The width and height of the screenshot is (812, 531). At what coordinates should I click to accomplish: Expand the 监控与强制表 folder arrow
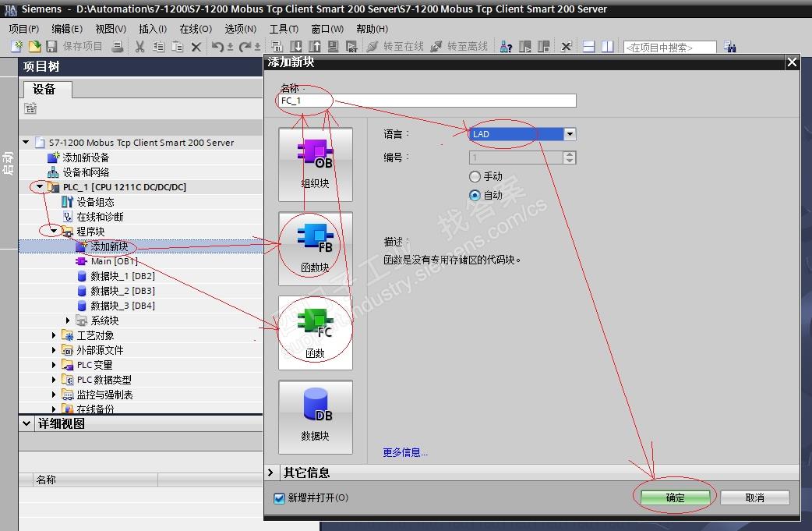[x=54, y=395]
